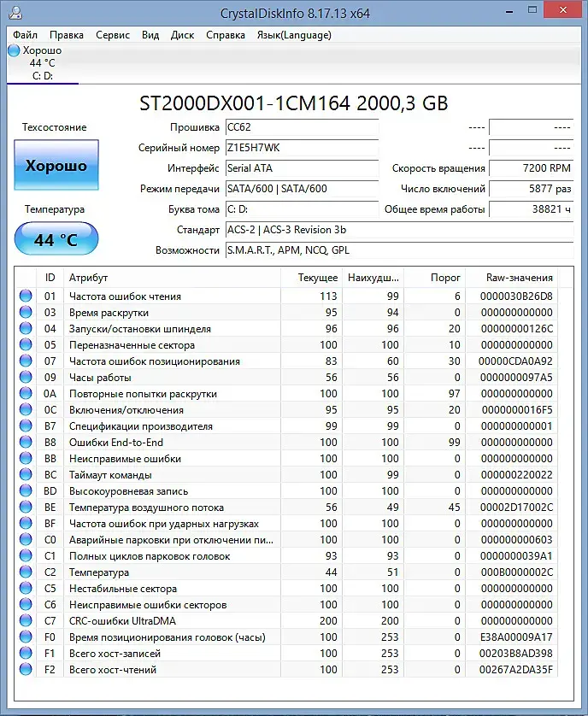The width and height of the screenshot is (588, 716).
Task: Click status orb of row 05 Переназначенные сектора
Action: (26, 345)
